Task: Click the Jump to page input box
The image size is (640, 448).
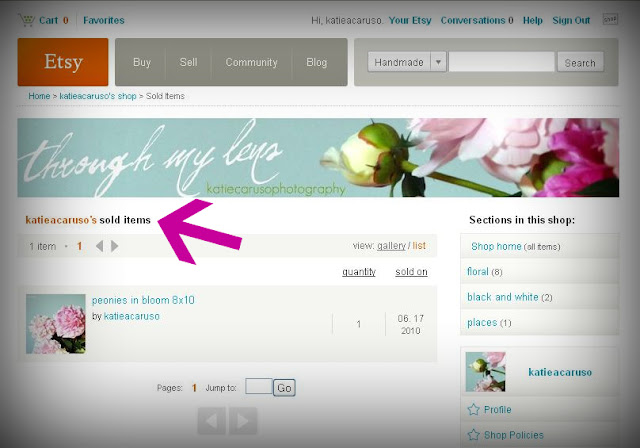Action: click(259, 386)
